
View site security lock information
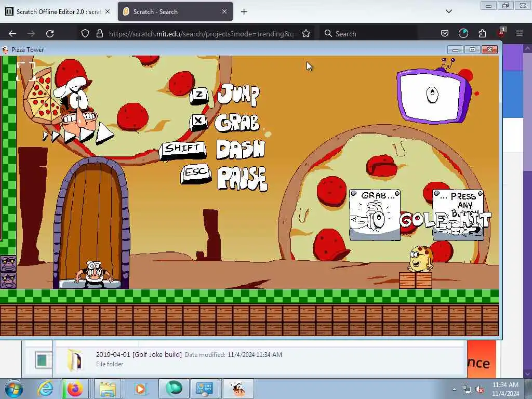99,34
